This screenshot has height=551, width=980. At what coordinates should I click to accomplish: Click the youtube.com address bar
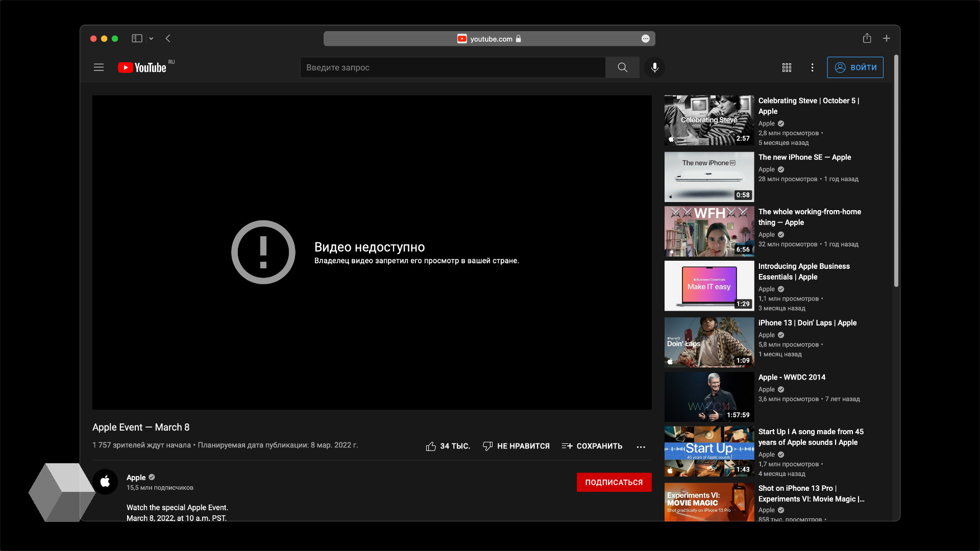489,39
